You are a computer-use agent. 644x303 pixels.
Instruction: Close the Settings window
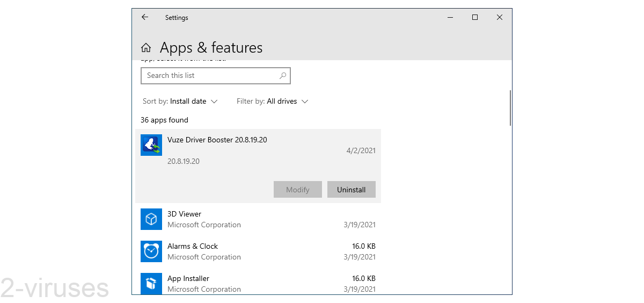tap(500, 17)
